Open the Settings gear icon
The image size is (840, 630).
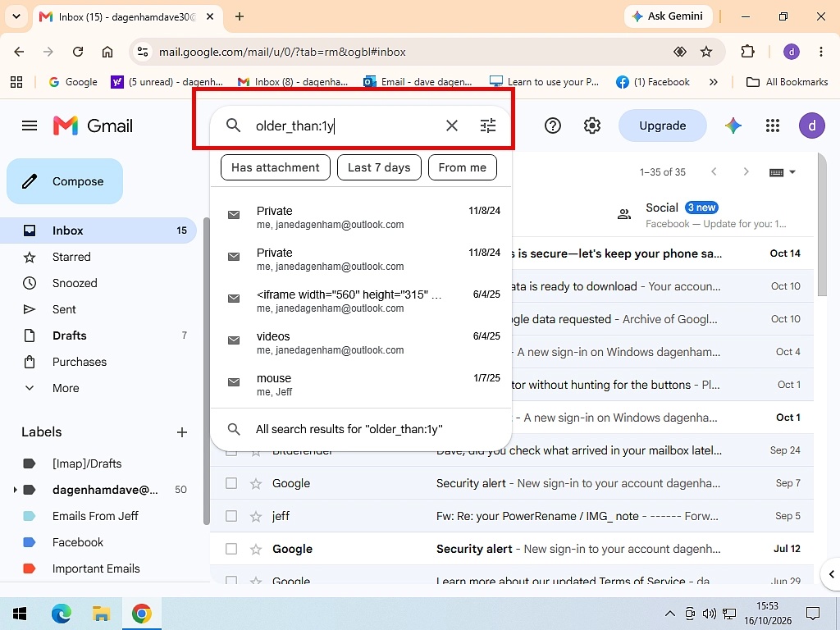[x=592, y=126]
